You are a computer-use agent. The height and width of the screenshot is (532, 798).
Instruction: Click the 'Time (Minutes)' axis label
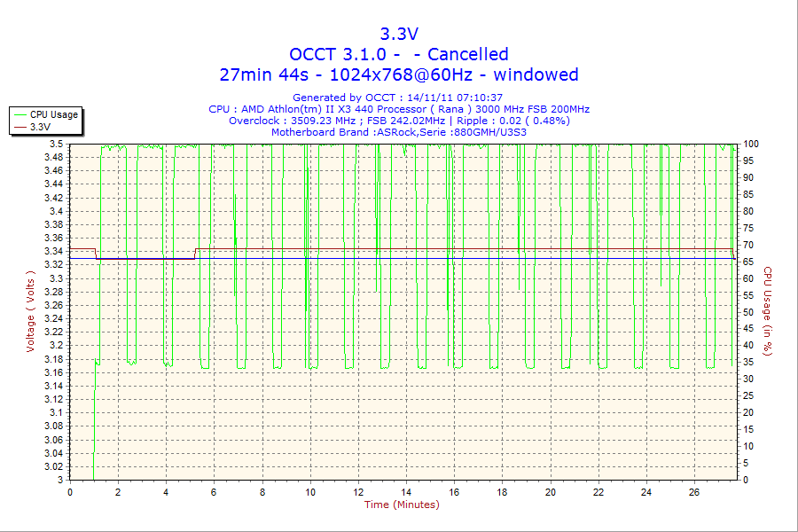click(402, 505)
